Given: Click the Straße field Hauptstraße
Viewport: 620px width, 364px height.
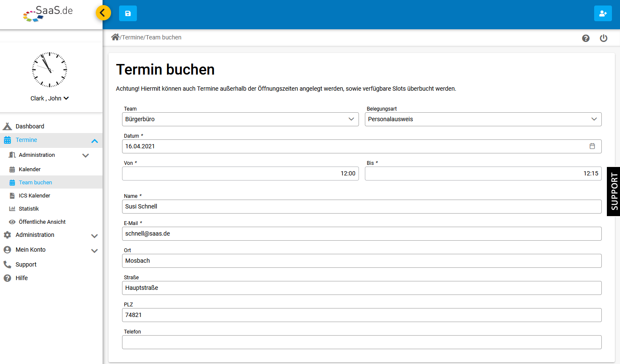Looking at the screenshot, I should coord(361,288).
